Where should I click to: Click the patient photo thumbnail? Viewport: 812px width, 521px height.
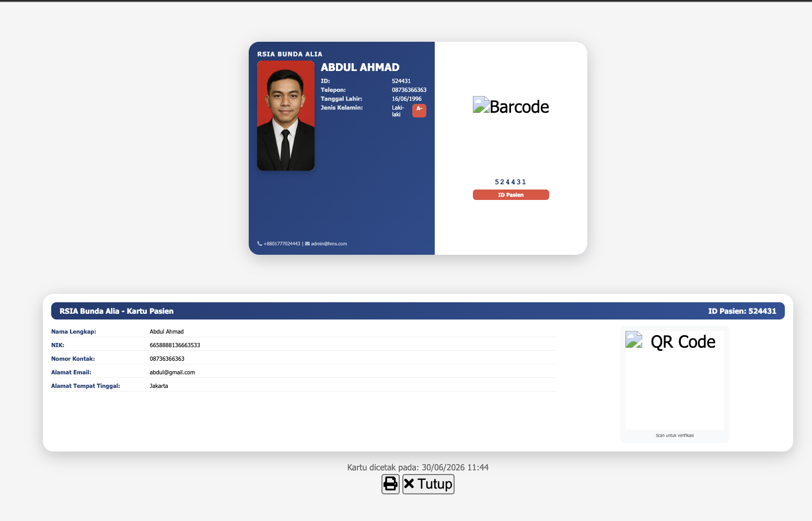[286, 115]
